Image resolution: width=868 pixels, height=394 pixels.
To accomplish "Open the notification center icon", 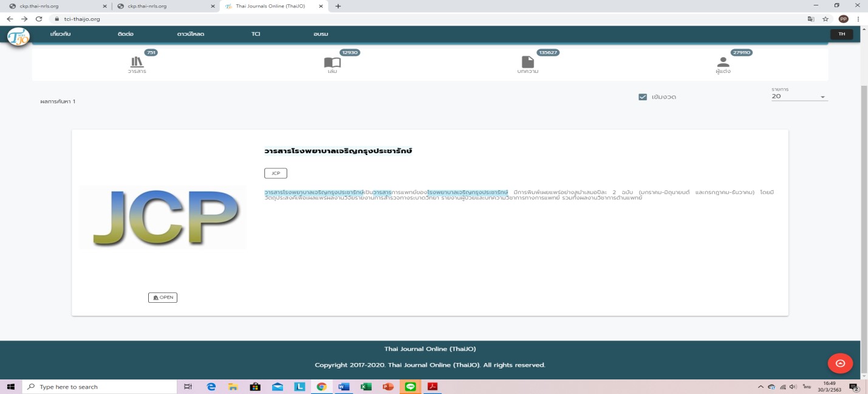I will point(854,387).
